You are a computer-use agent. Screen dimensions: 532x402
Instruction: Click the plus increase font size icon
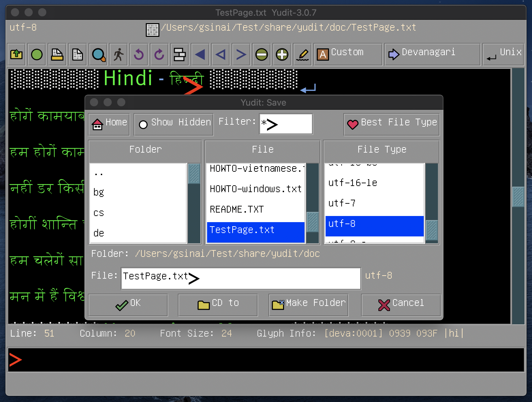[282, 55]
